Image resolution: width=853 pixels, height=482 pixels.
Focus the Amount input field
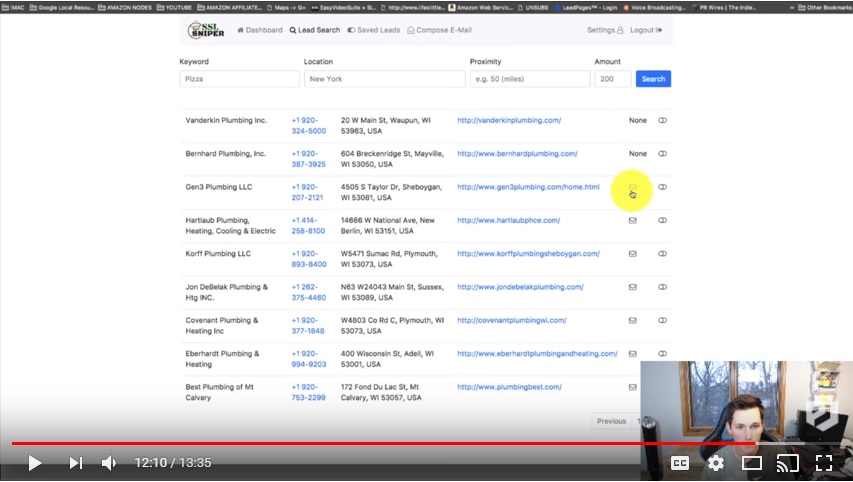613,79
